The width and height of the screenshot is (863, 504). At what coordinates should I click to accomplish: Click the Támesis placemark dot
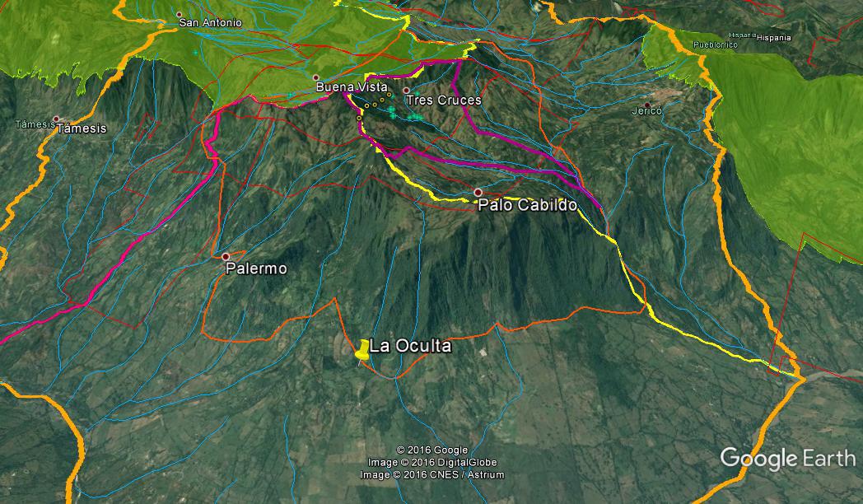(56, 119)
